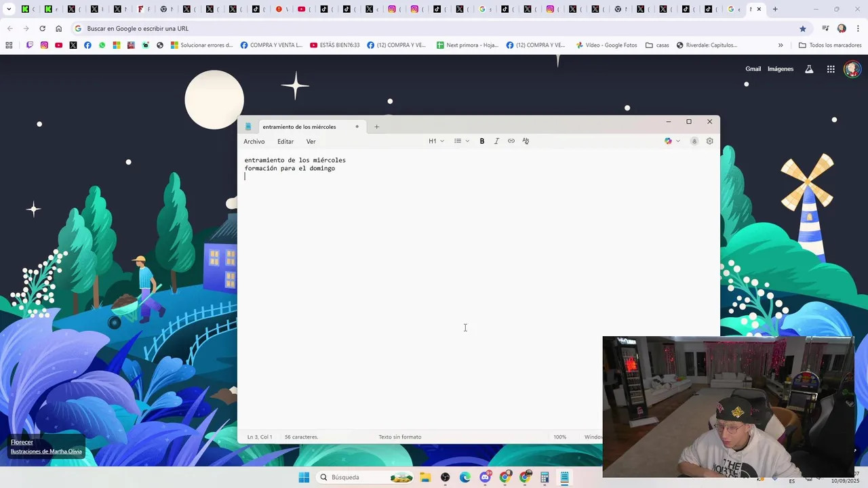The height and width of the screenshot is (488, 868).
Task: Open 'Vídeo - Google Fotos' bookmark
Action: click(606, 45)
